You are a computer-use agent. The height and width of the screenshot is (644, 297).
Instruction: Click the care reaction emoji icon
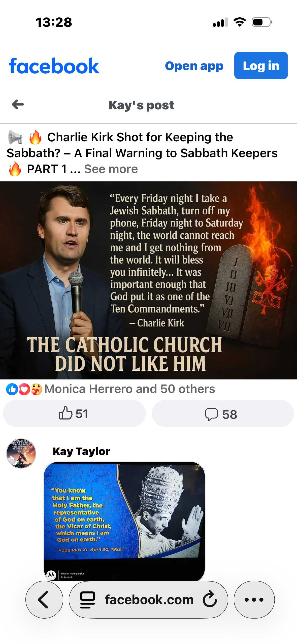pyautogui.click(x=37, y=389)
